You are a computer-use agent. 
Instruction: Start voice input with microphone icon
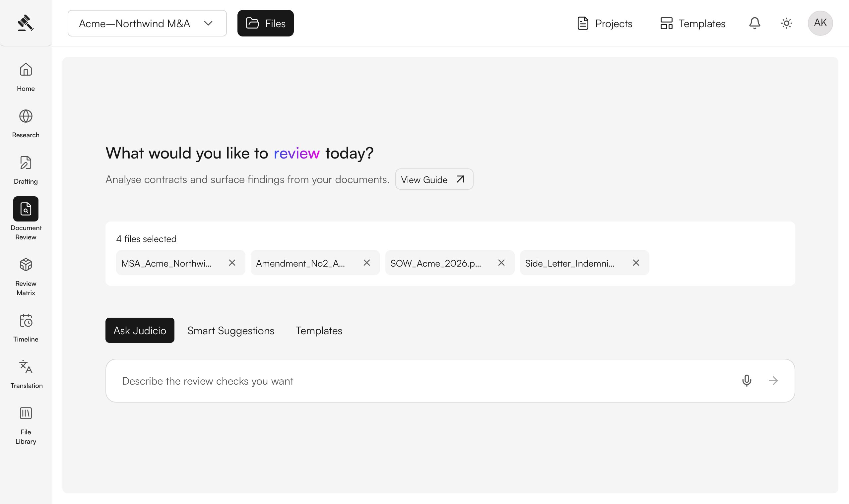coord(747,381)
